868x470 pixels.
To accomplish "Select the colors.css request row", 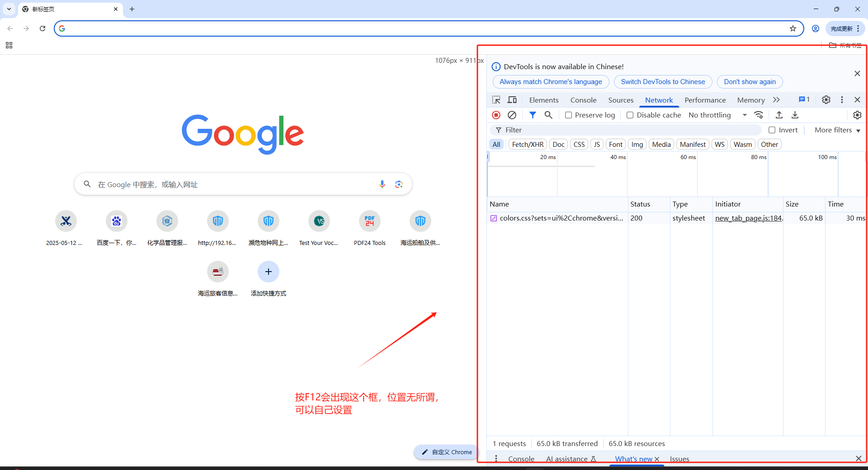I will click(x=676, y=218).
